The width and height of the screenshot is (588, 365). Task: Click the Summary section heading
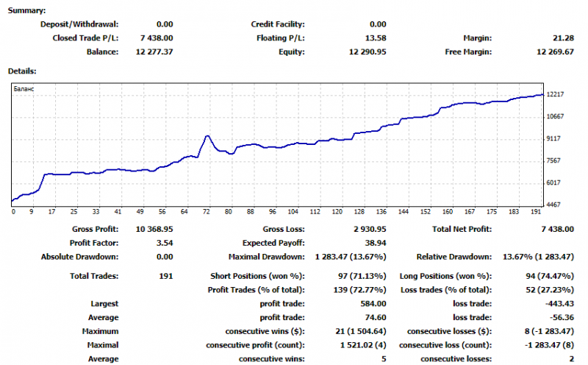(27, 10)
